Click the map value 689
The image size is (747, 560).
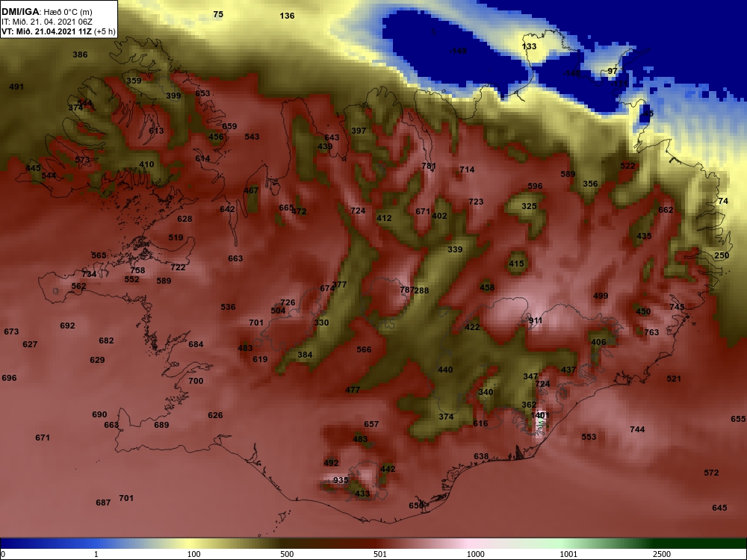coord(161,424)
